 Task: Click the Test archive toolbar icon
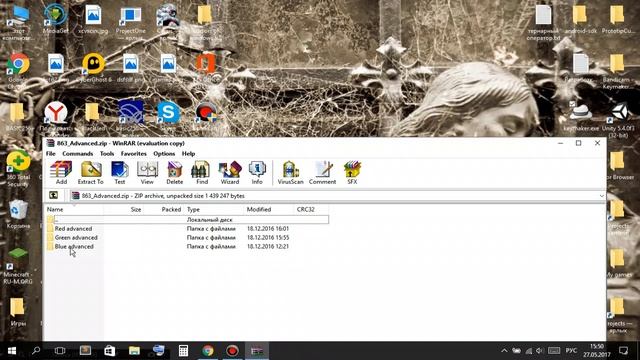120,173
